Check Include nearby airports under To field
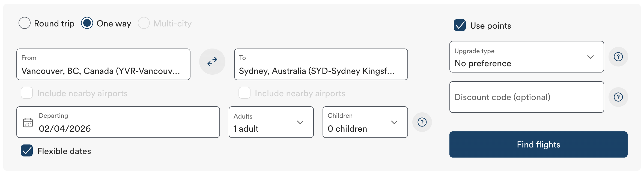The height and width of the screenshot is (175, 644). coord(245,93)
